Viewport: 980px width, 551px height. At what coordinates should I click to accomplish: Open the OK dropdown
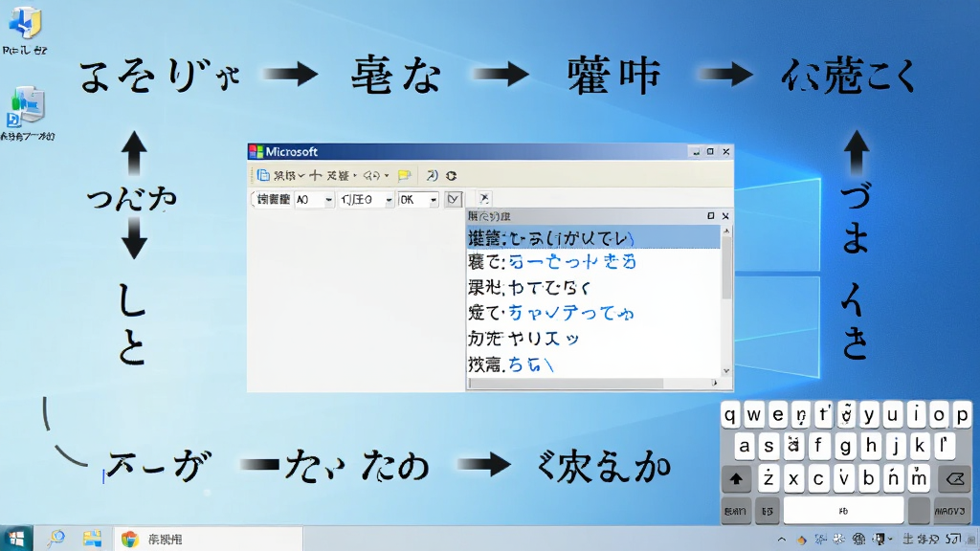click(x=418, y=199)
